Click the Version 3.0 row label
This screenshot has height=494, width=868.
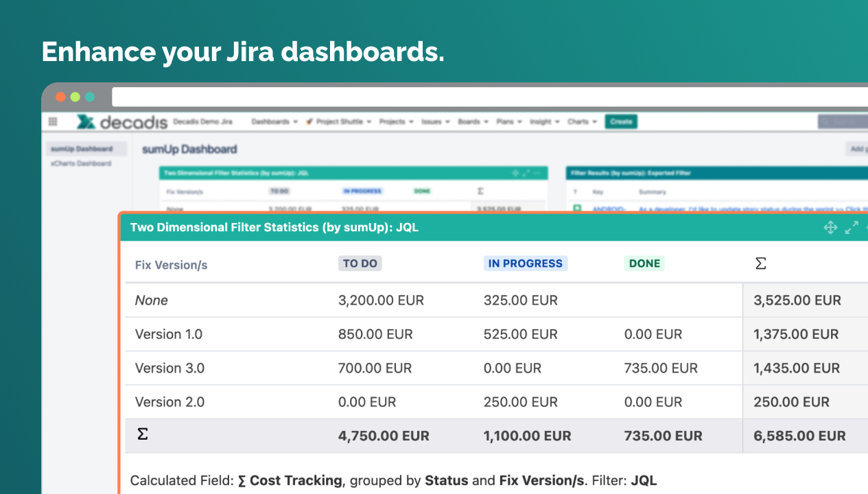point(169,368)
